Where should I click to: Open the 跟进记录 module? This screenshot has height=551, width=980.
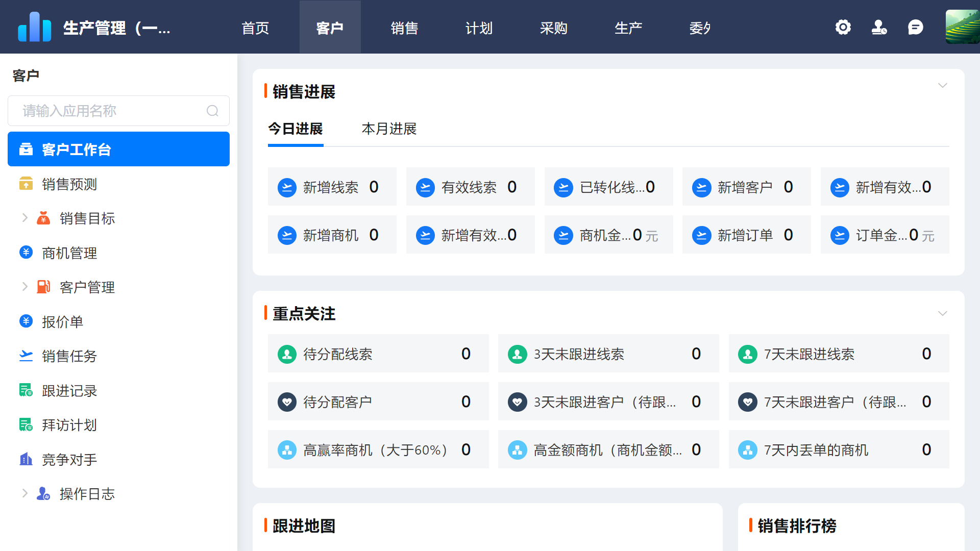click(x=69, y=390)
